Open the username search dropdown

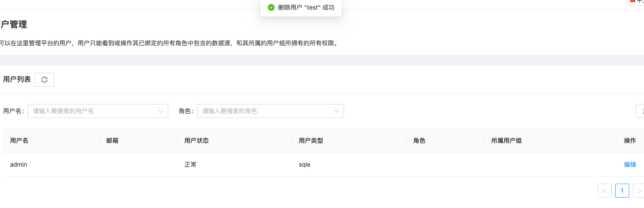point(98,111)
